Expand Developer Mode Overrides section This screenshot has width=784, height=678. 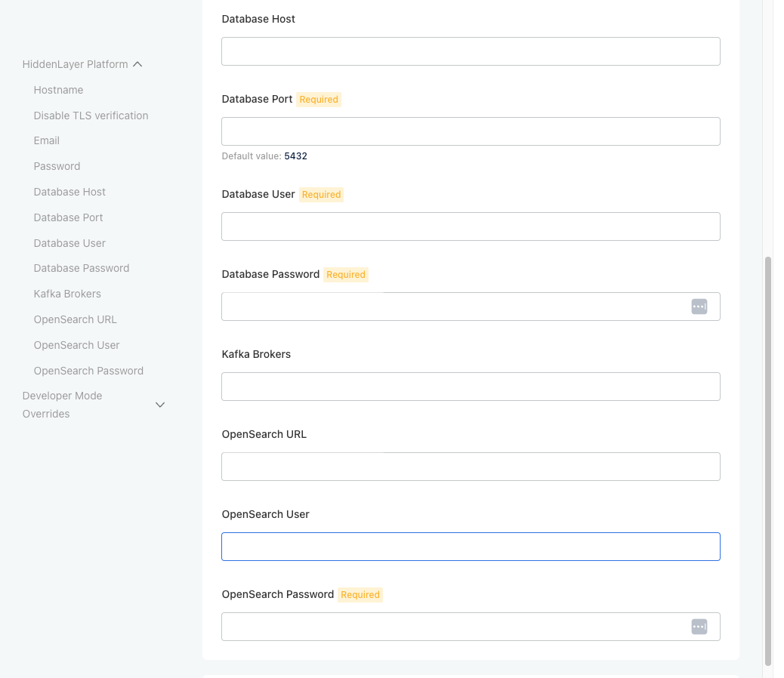[x=160, y=405]
